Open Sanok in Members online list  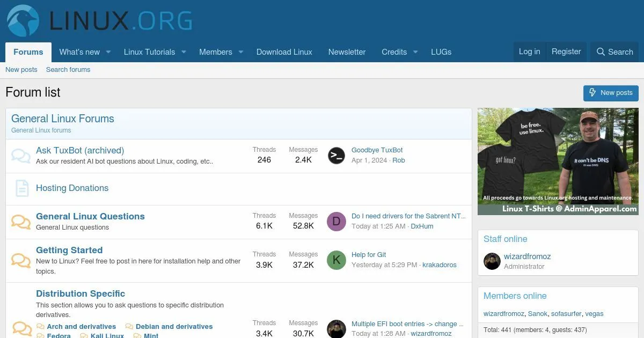pyautogui.click(x=538, y=314)
